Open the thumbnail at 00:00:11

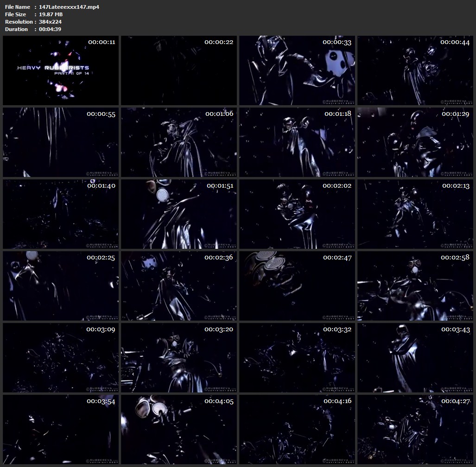click(61, 70)
